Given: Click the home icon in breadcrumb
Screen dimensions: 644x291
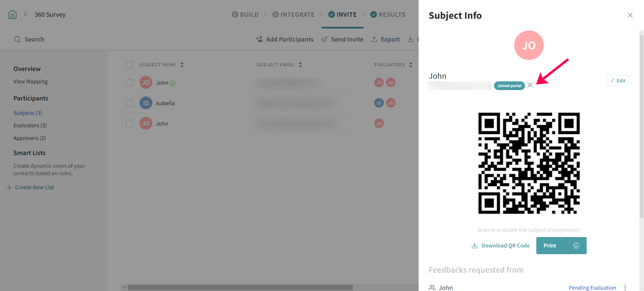Looking at the screenshot, I should [12, 15].
